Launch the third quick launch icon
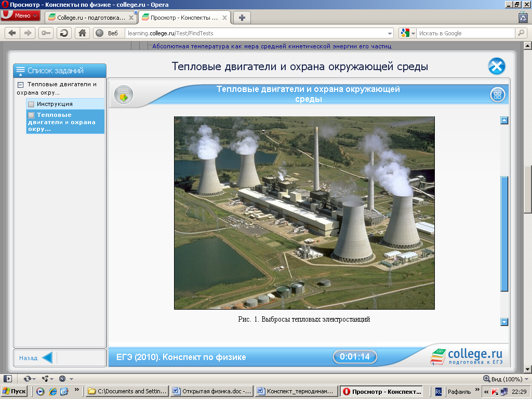The width and height of the screenshot is (532, 399). [64, 392]
